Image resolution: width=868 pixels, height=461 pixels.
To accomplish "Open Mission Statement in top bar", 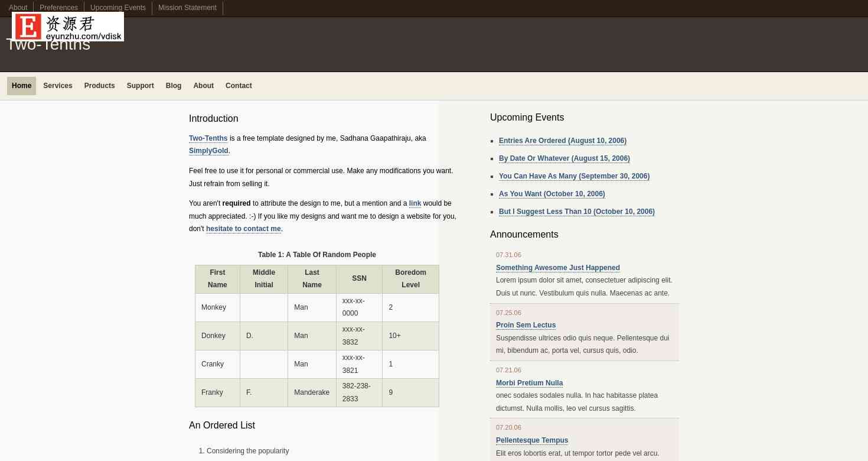I will click(187, 8).
